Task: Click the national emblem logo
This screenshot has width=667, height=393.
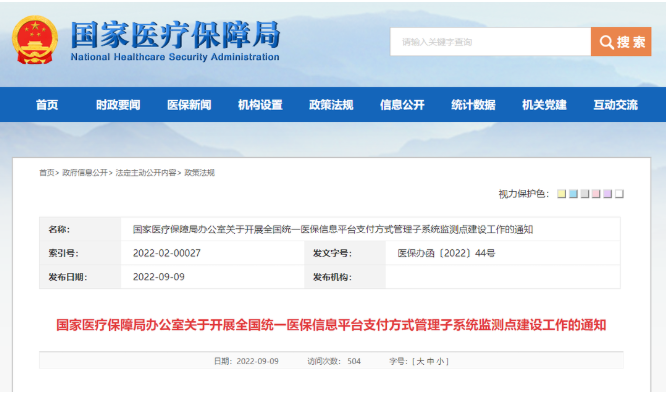Action: coord(35,40)
